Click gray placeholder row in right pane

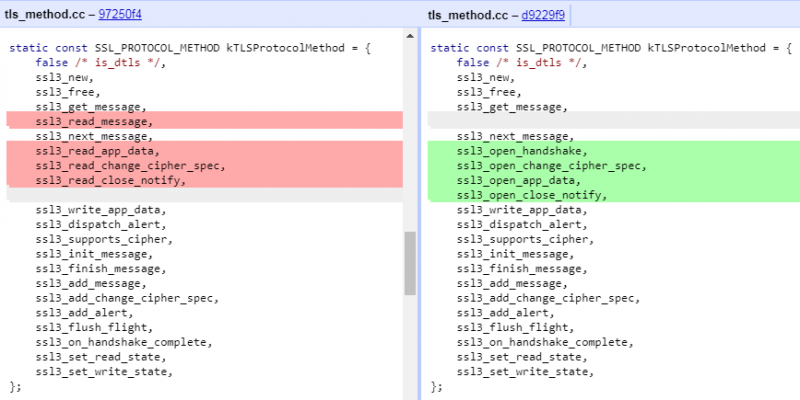[x=610, y=121]
